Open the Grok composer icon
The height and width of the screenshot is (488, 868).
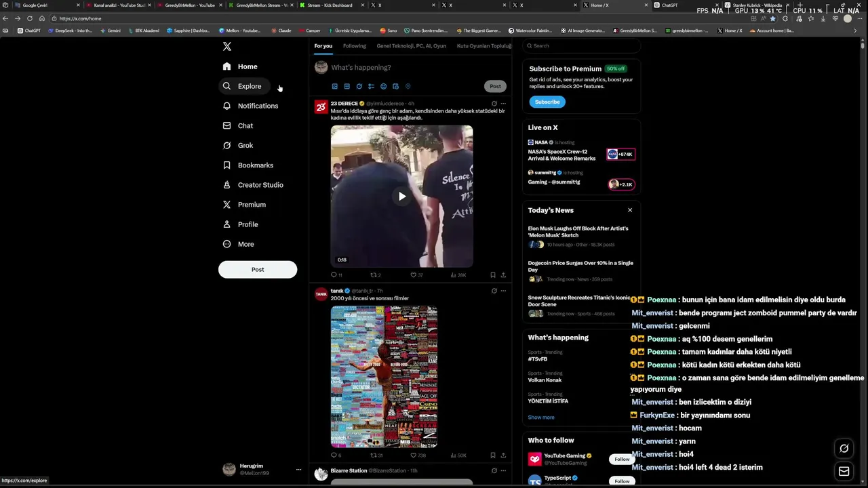pos(359,86)
